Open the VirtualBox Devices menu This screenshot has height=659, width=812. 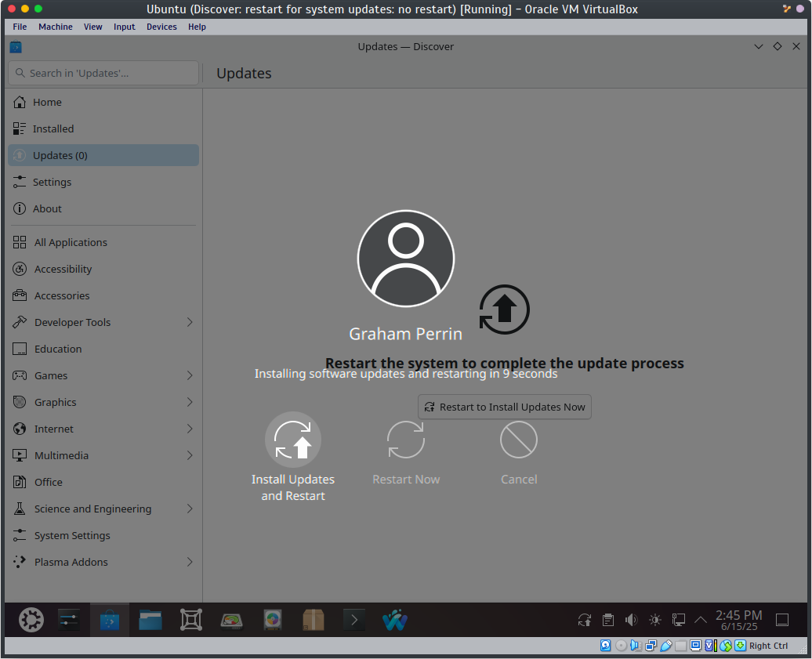(x=161, y=27)
